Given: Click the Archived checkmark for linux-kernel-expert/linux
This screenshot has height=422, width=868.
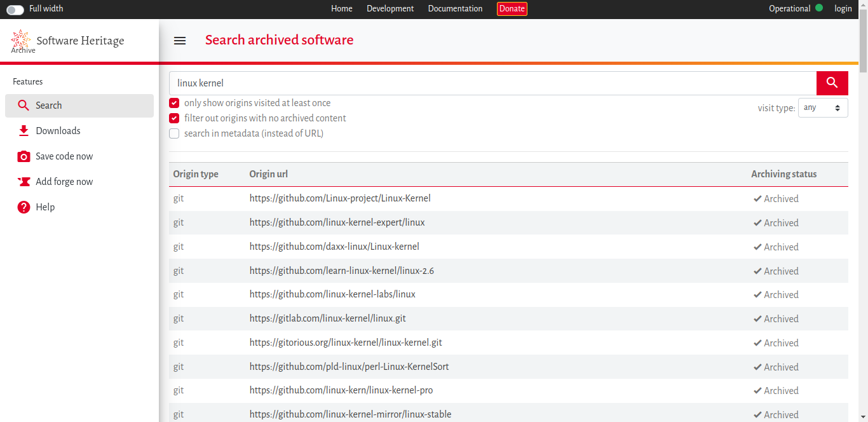Looking at the screenshot, I should (757, 223).
